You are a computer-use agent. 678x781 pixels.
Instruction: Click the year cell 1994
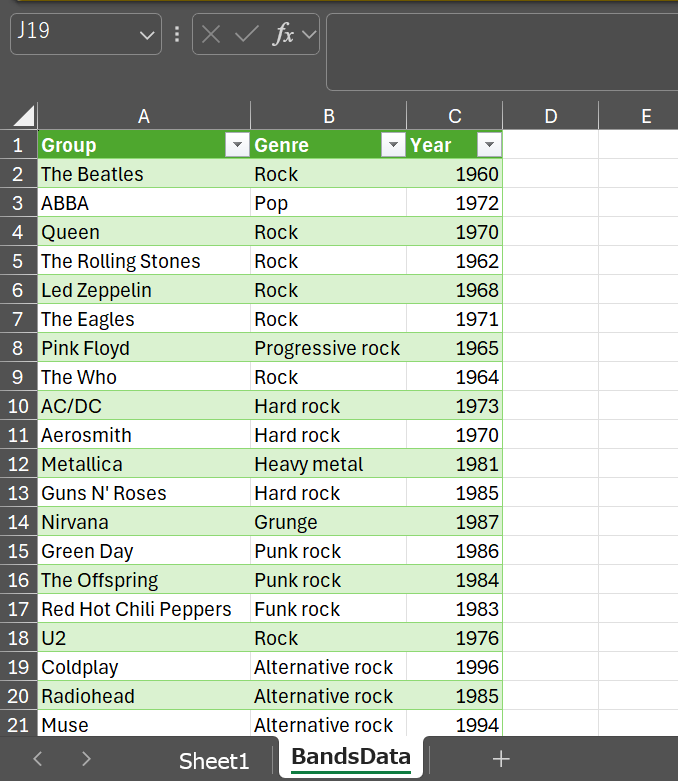(455, 725)
